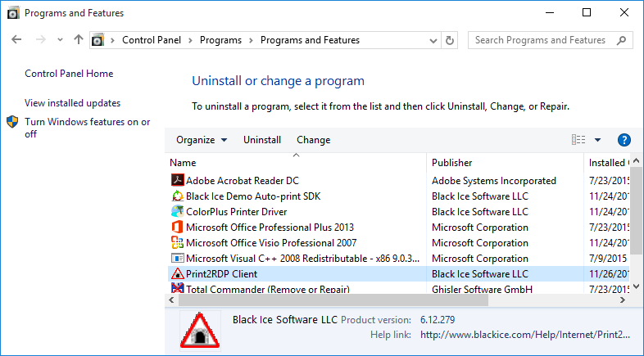The height and width of the screenshot is (356, 644).
Task: Expand the address bar history dropdown
Action: tap(433, 41)
